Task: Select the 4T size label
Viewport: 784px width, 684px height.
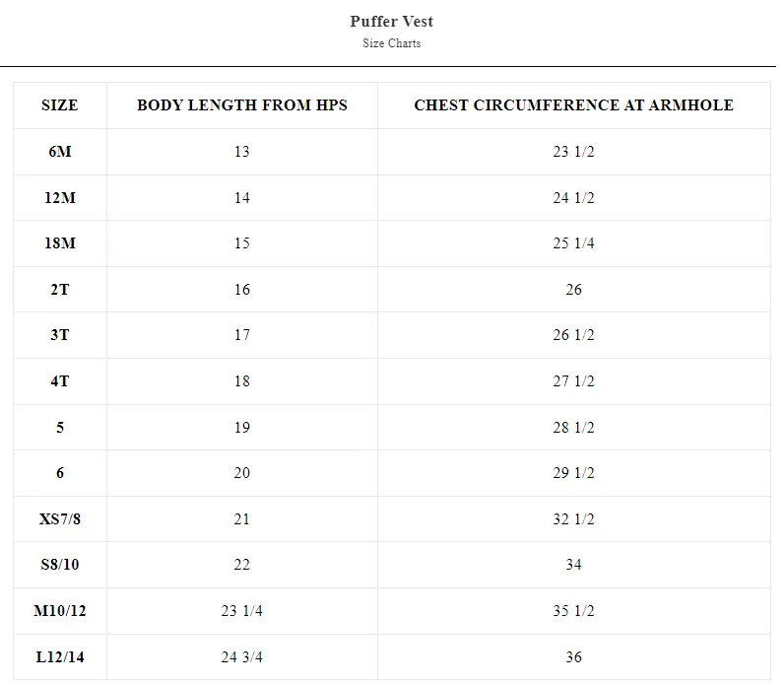Action: pos(60,381)
